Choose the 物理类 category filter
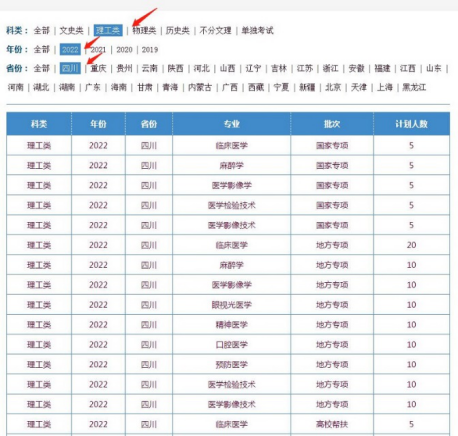Viewport: 458px width, 436px height. (x=144, y=31)
